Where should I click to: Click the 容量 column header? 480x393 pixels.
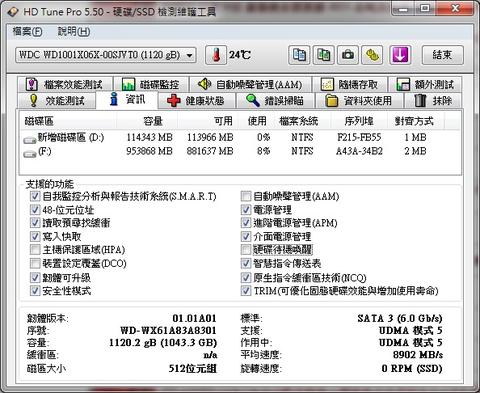tap(147, 121)
